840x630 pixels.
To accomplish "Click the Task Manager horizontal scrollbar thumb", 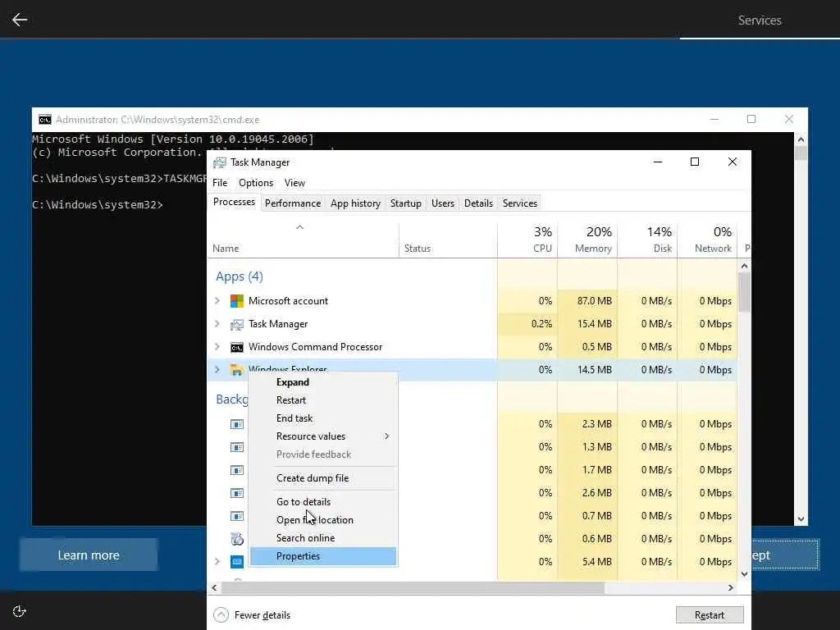I will (413, 587).
